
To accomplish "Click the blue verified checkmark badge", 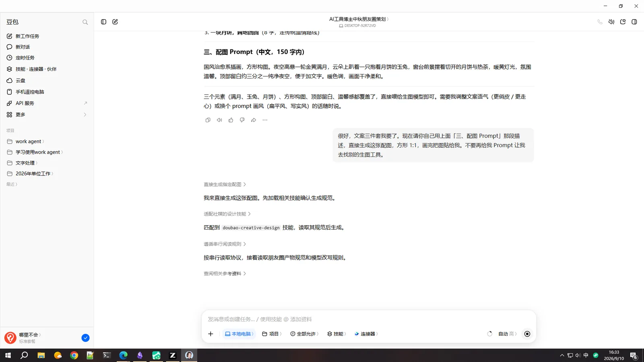I will (x=85, y=338).
